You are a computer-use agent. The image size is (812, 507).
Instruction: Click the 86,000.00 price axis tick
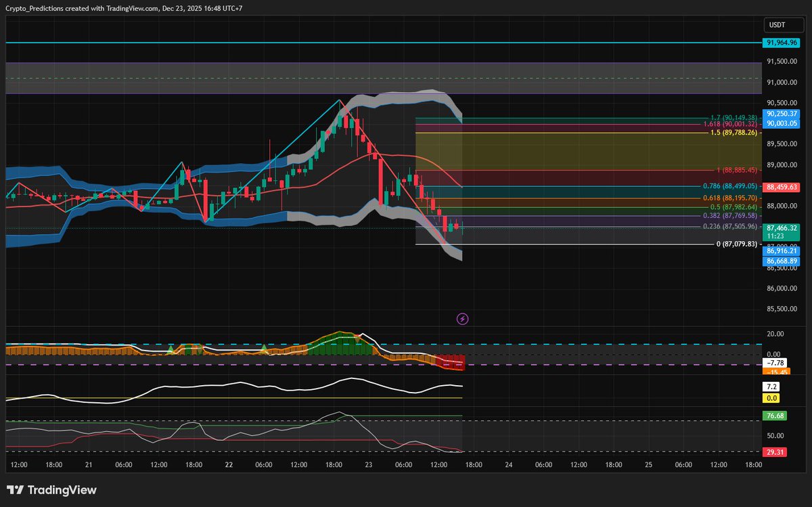click(781, 288)
